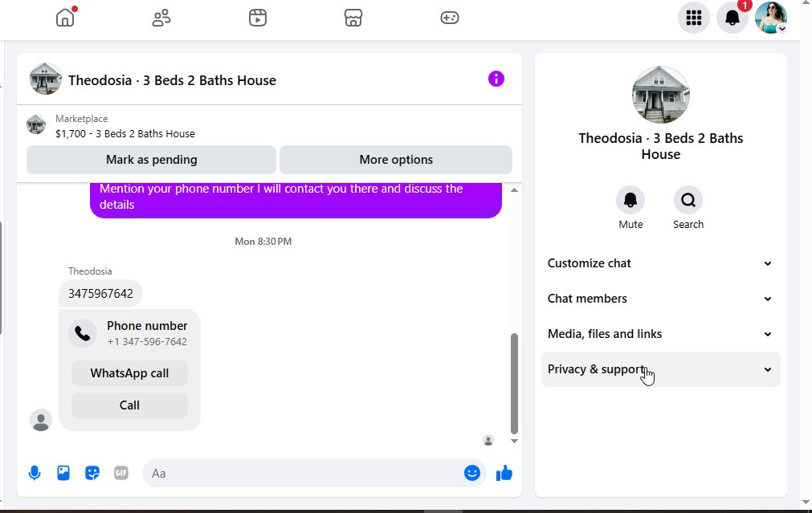Image resolution: width=812 pixels, height=513 pixels.
Task: Open the Marketplace storefront icon
Action: [x=353, y=18]
